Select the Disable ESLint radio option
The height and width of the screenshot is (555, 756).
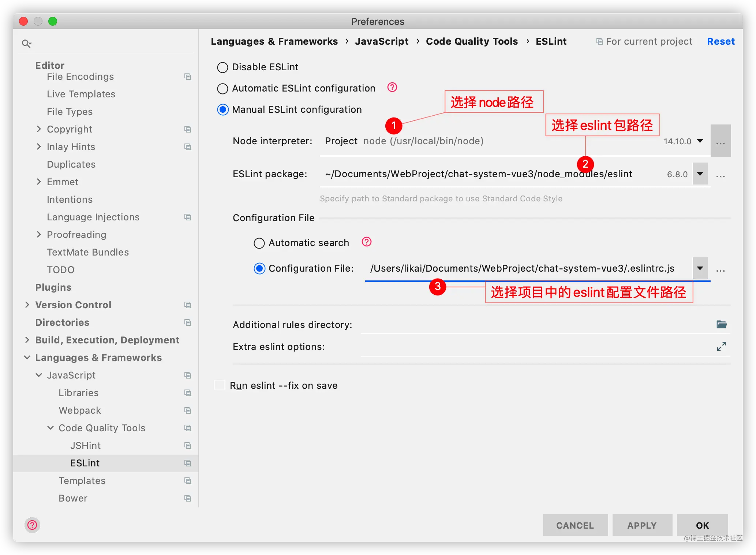pos(222,67)
